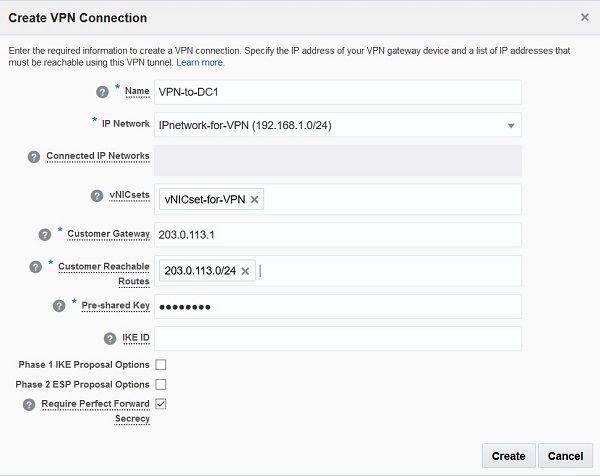
Task: Click help icon beside Require Perfect Forward Secrecy
Action: point(28,404)
